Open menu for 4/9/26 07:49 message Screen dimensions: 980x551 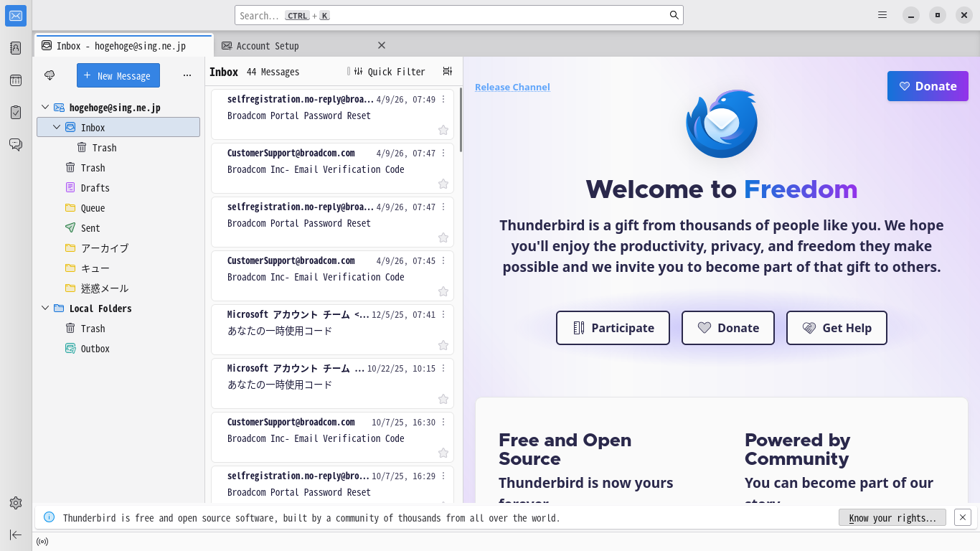tap(443, 99)
